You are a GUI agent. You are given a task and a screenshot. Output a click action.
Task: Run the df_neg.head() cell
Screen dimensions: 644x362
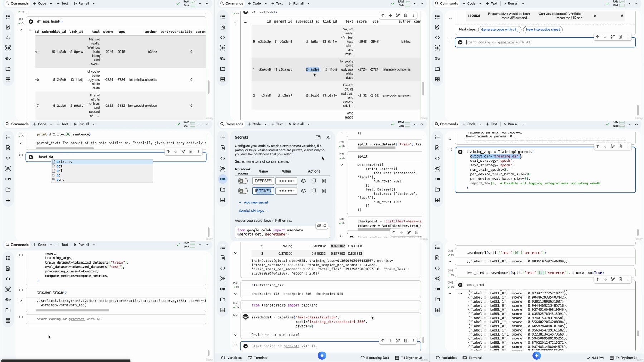pyautogui.click(x=31, y=21)
